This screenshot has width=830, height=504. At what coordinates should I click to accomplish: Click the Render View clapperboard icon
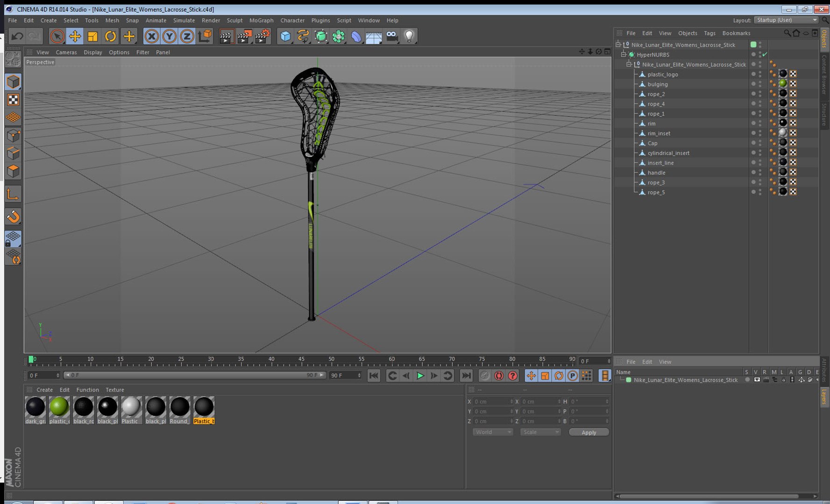226,36
